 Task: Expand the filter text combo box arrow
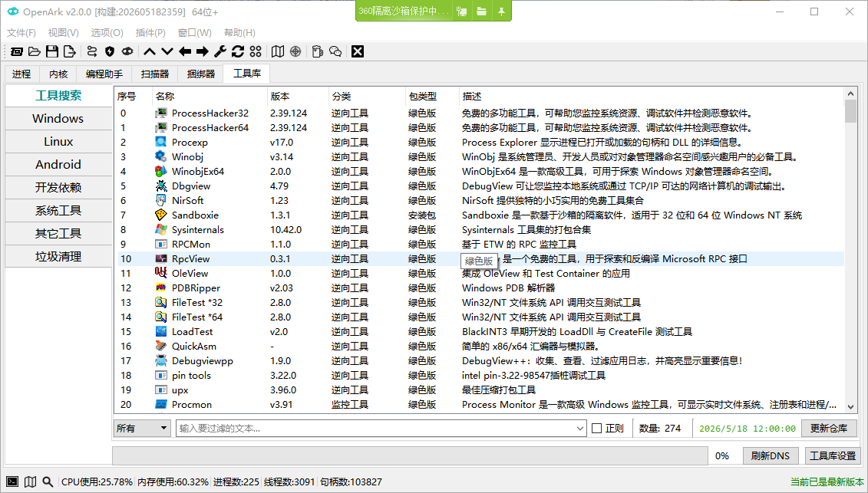tap(580, 429)
